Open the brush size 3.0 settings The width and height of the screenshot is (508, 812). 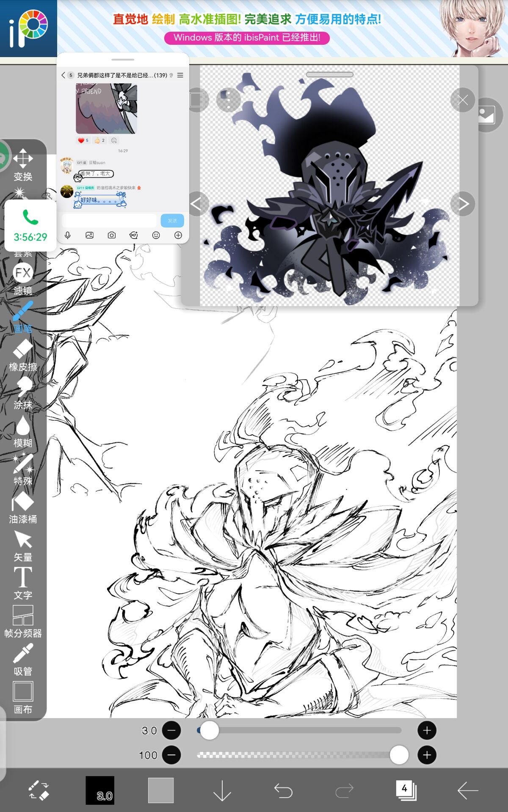(x=100, y=790)
